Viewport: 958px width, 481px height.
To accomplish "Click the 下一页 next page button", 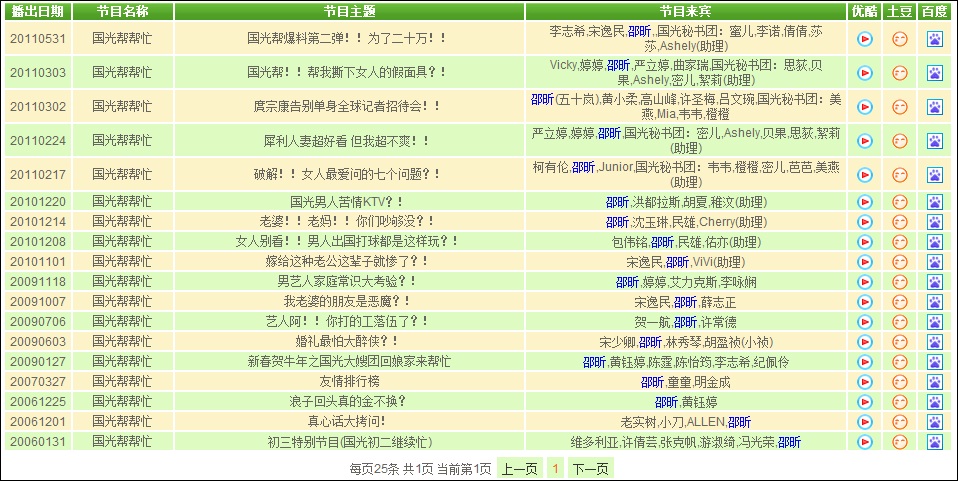I will click(589, 468).
